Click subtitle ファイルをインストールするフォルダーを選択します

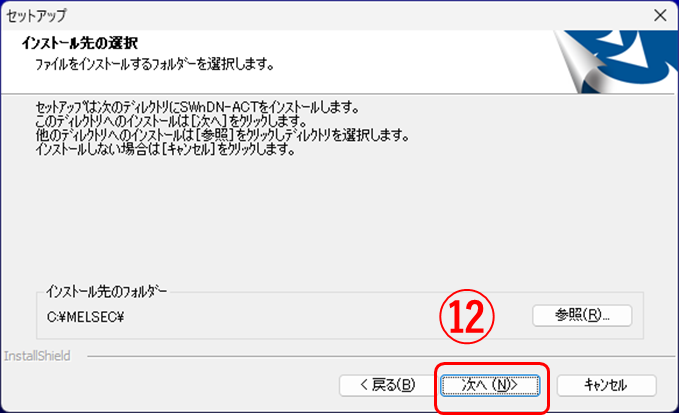point(155,65)
